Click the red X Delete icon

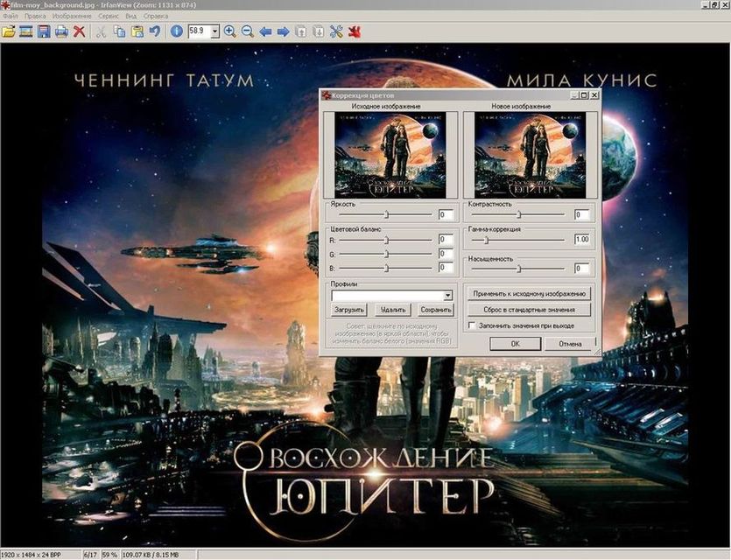tap(80, 31)
